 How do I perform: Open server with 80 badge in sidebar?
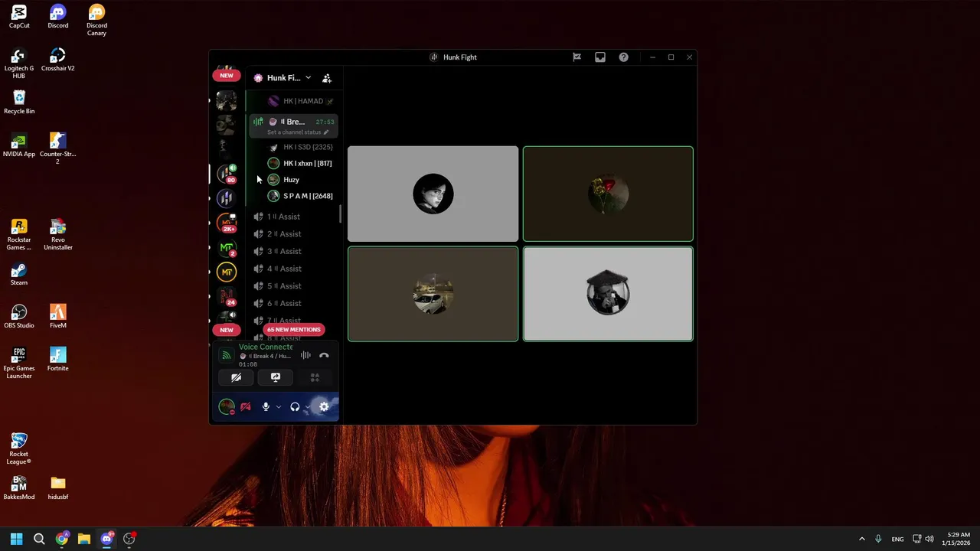(227, 174)
